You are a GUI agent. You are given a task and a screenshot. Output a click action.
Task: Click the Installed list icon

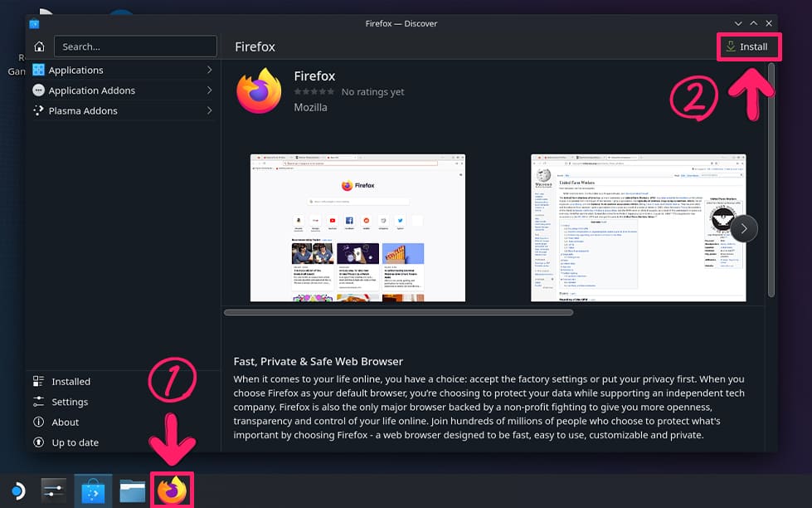coord(38,382)
